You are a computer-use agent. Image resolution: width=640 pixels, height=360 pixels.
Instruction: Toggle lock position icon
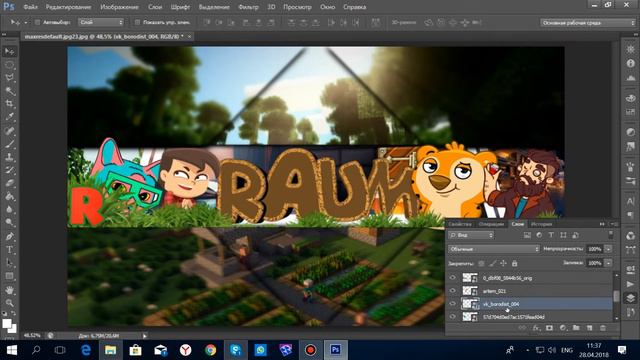504,263
